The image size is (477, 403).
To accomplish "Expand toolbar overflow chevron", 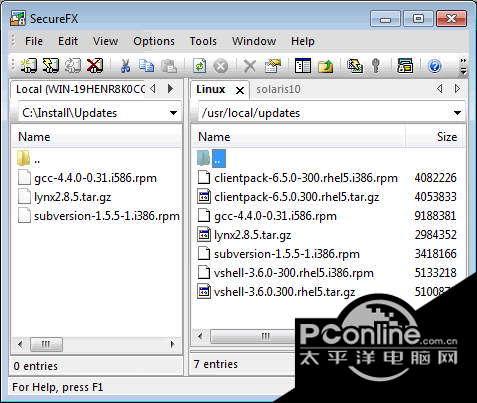I will (463, 66).
